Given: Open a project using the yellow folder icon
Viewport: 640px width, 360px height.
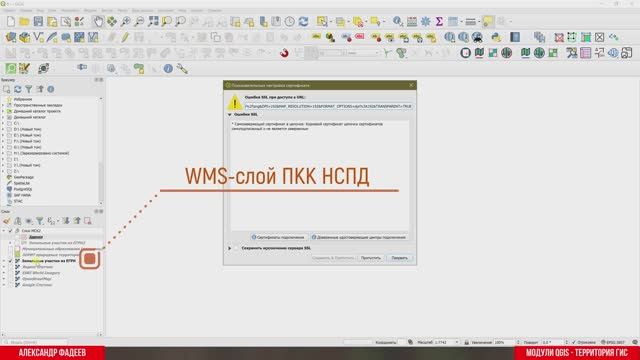Looking at the screenshot, I should 24,22.
